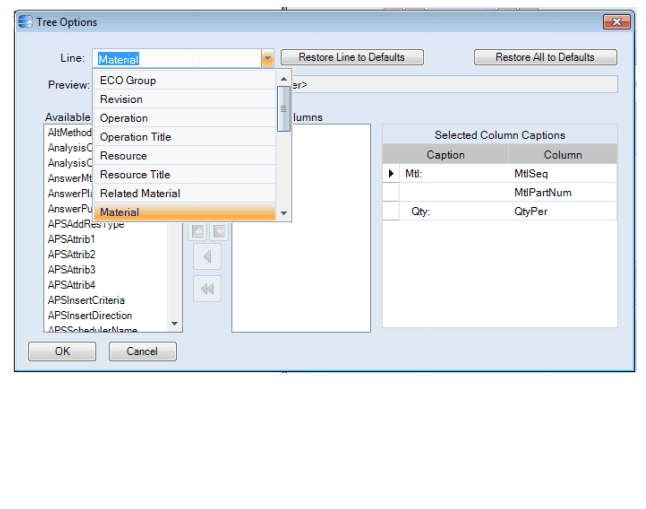
Task: Click the Line field showing Material
Action: point(177,59)
